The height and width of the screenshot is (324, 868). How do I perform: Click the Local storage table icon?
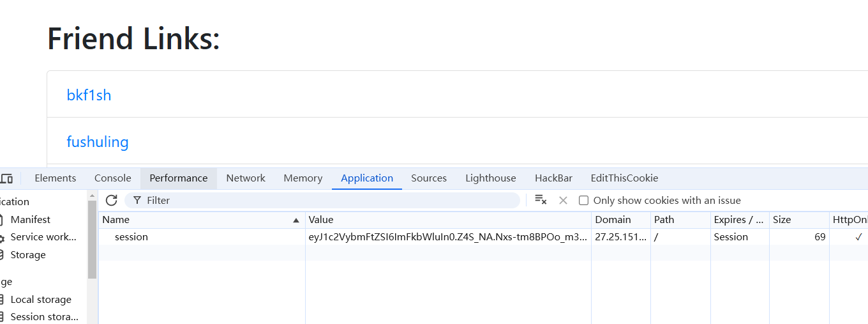[x=2, y=300]
